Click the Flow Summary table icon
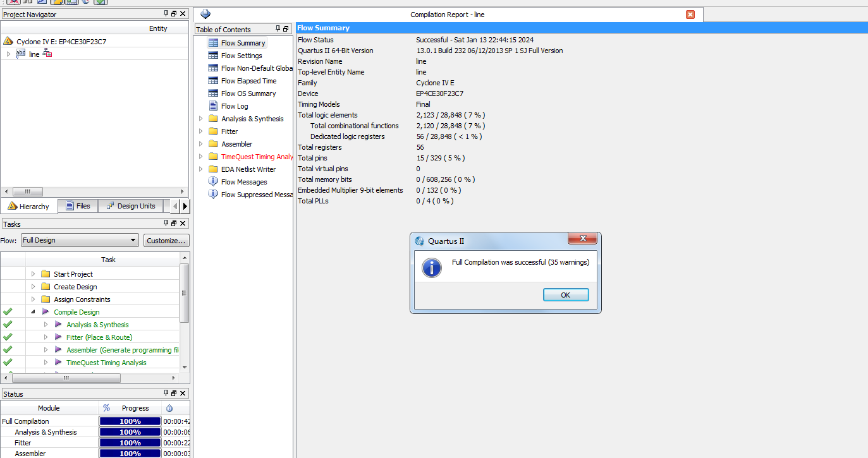 [x=213, y=43]
